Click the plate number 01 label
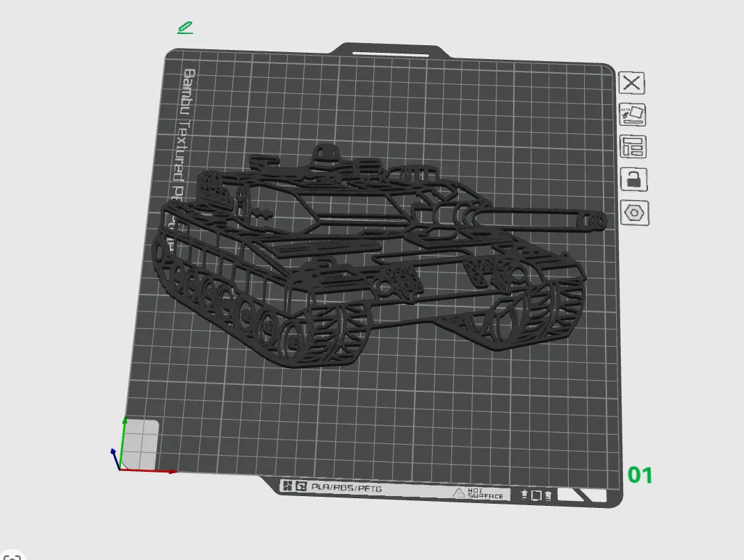The height and width of the screenshot is (560, 744). pos(640,475)
